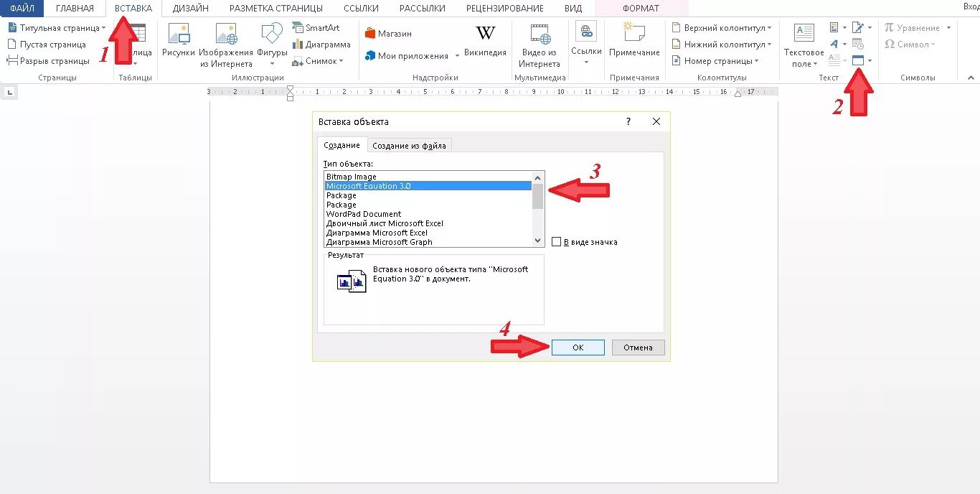Insert a SmartArt graphic
The image size is (980, 494).
point(316,28)
